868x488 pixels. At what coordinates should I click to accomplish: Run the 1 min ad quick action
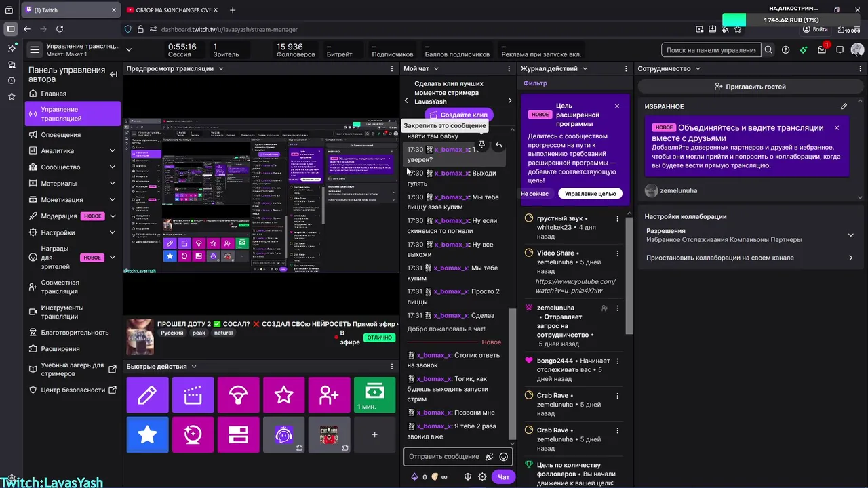coord(374,395)
